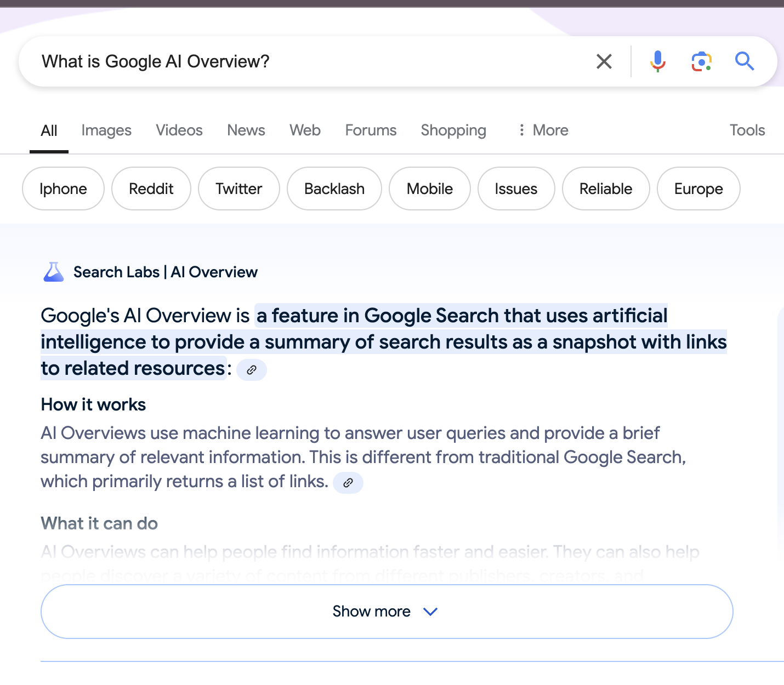Viewport: 784px width, 685px height.
Task: Click highlighted text 'a feature in Google Search'
Action: [379, 316]
